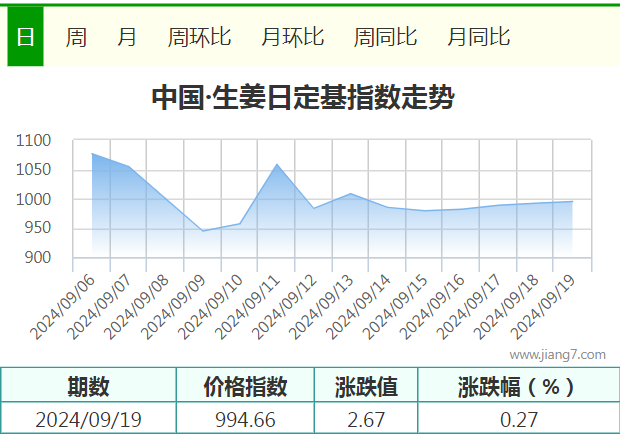Screen dimensions: 620x440
Task: Click the chart peak at 2024/09/11
Action: [x=277, y=164]
